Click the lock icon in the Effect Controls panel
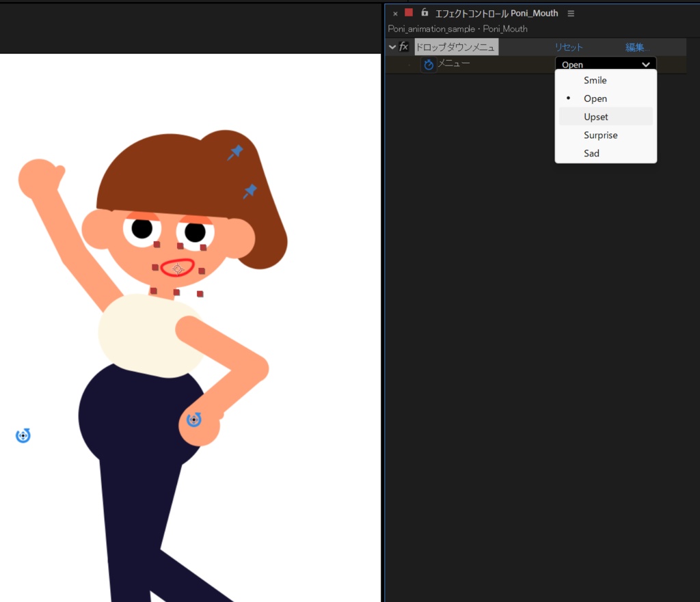The width and height of the screenshot is (700, 602). [424, 12]
